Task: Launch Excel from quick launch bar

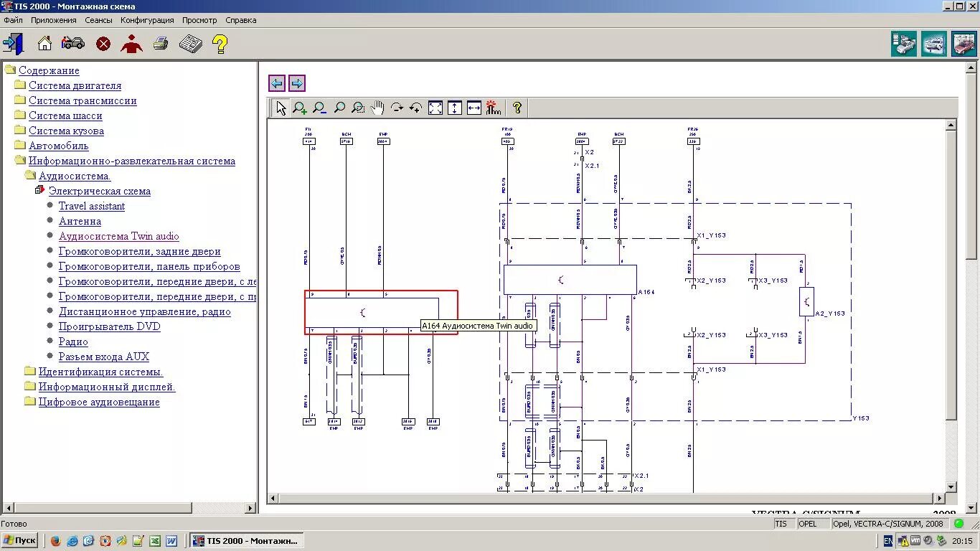Action: click(x=155, y=541)
